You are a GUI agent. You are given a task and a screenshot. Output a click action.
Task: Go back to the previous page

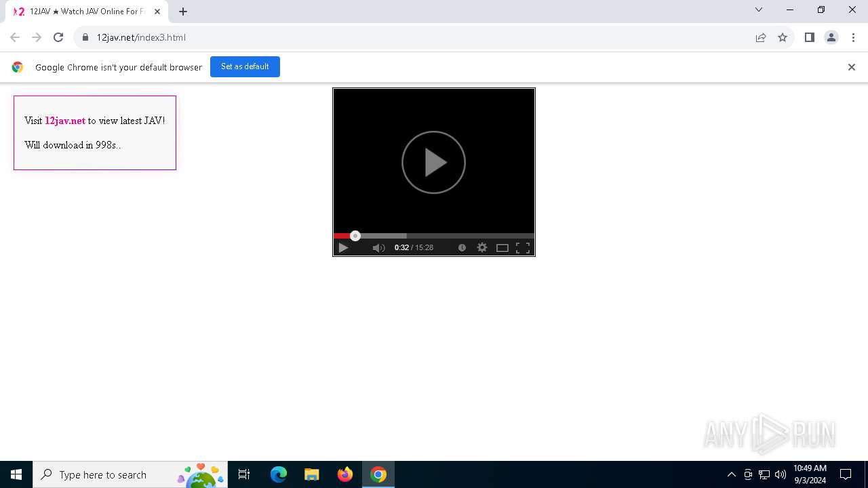tap(15, 37)
